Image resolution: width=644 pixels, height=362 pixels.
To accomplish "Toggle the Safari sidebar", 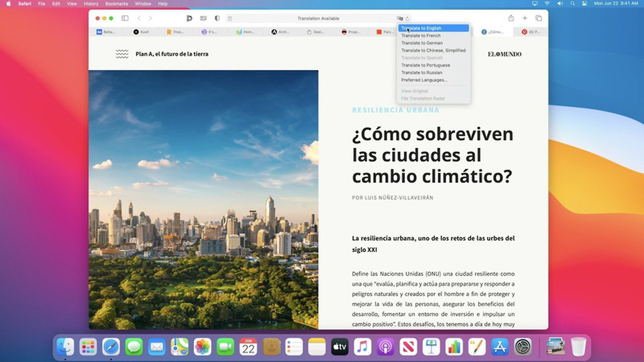I will pos(125,19).
